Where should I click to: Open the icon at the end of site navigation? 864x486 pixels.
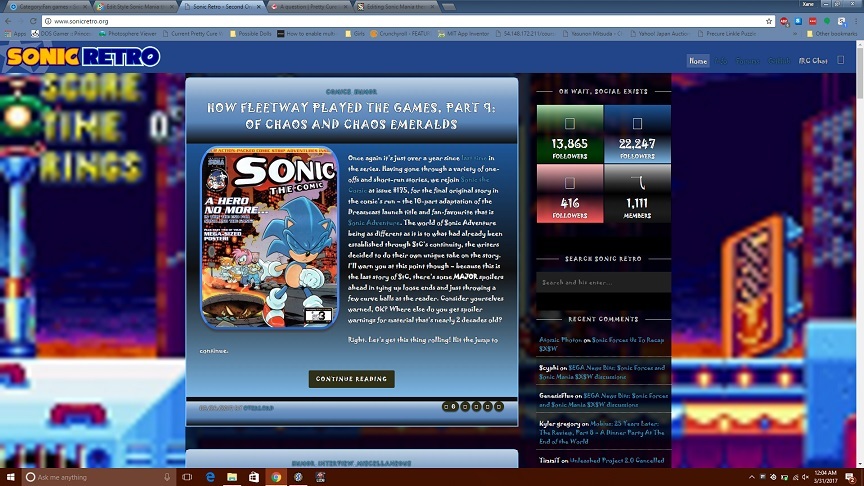[841, 60]
